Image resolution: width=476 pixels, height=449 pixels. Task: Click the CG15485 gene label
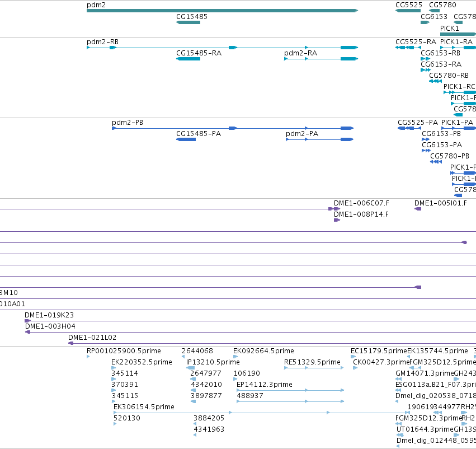click(x=192, y=17)
